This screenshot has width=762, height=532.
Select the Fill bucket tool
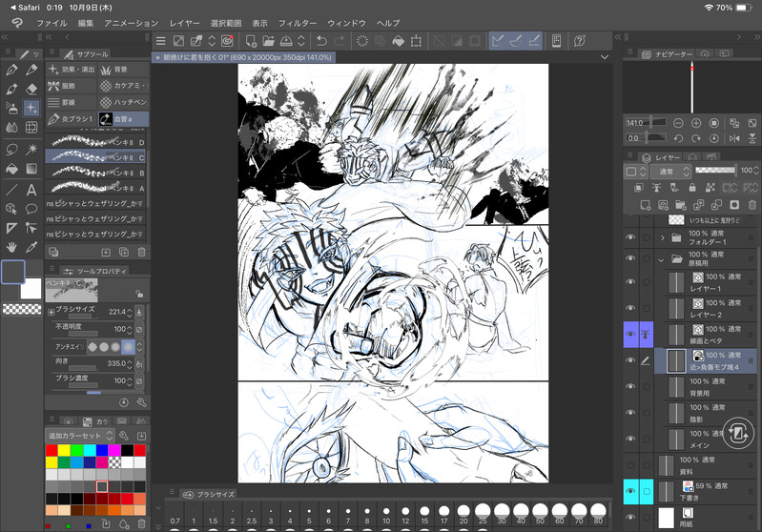click(x=11, y=169)
